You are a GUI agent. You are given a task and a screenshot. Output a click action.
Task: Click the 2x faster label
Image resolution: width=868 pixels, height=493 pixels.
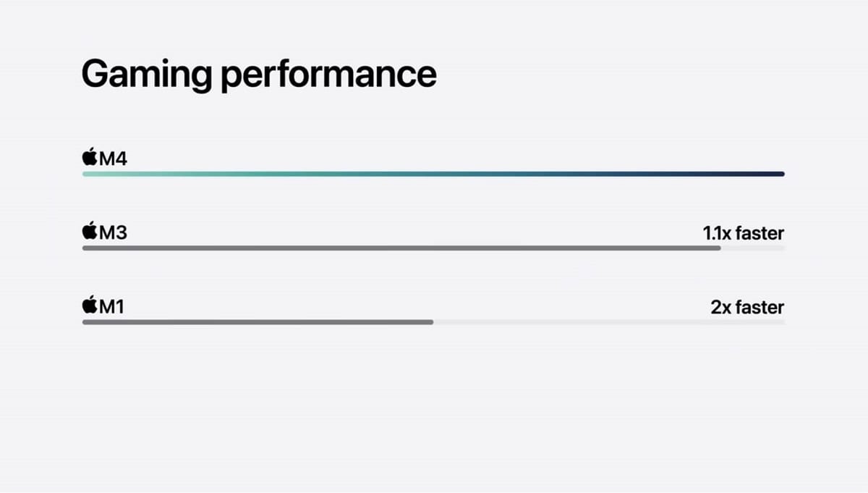click(x=747, y=307)
